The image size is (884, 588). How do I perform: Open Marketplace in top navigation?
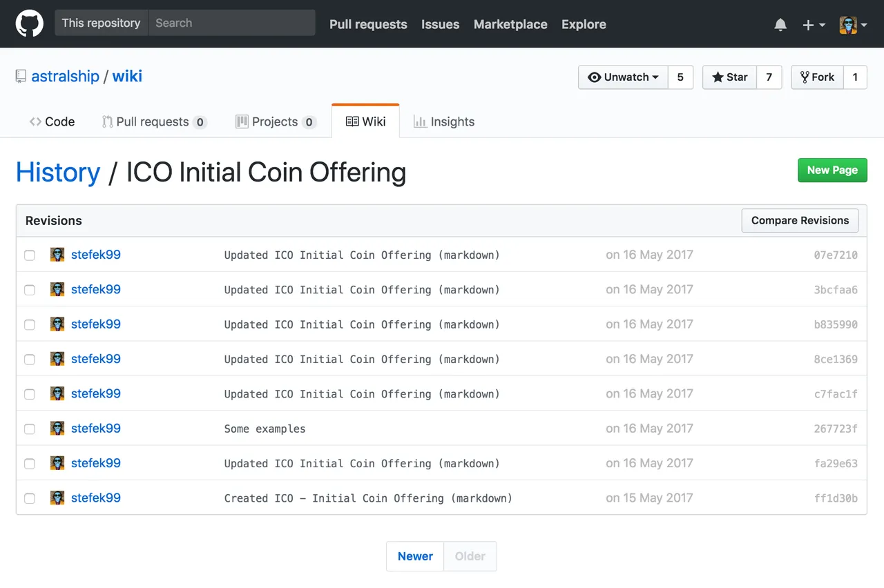point(510,24)
